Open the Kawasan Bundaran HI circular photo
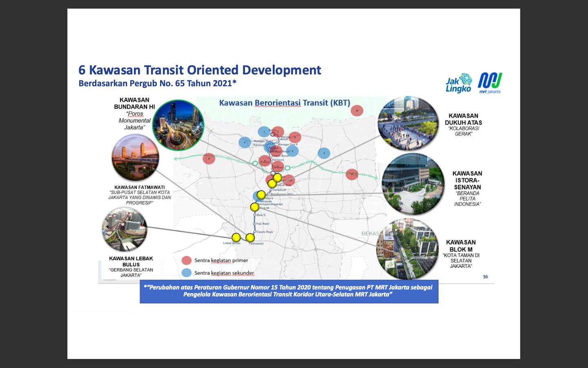 coord(178,125)
